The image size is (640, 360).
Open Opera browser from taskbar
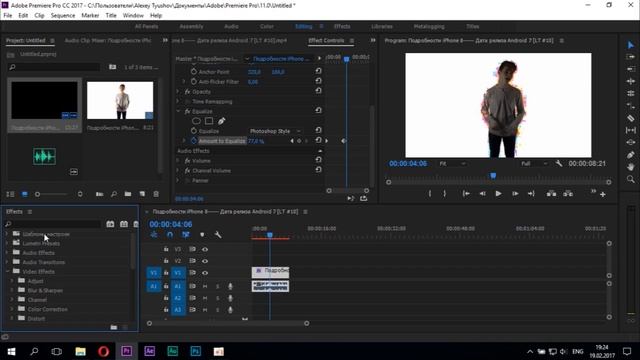103,351
